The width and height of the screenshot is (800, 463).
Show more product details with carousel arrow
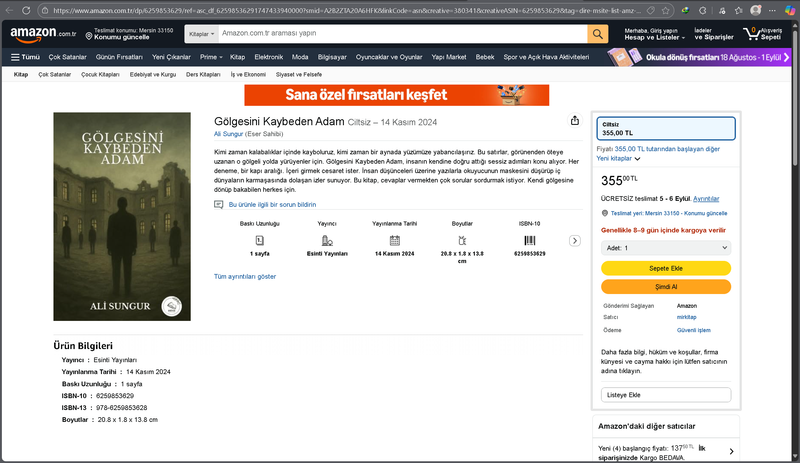click(x=574, y=241)
